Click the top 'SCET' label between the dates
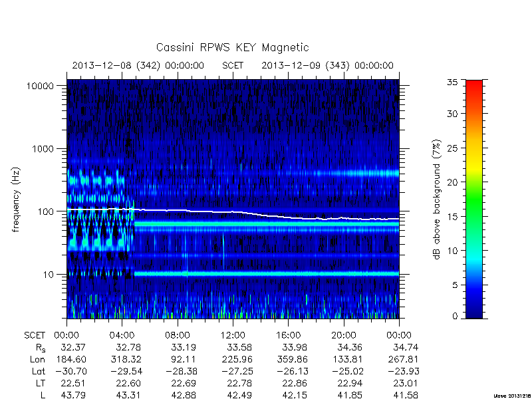Viewport: 532px width, 399px height. click(233, 65)
